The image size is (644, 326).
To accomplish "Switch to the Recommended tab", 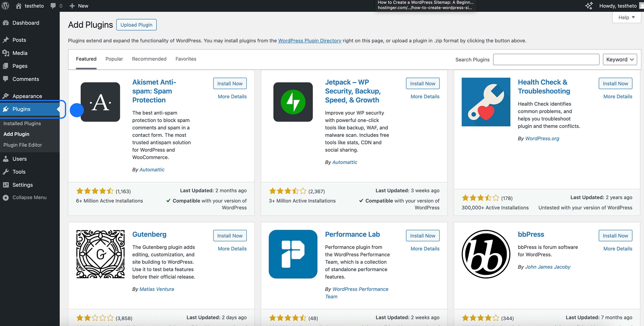I will point(149,59).
